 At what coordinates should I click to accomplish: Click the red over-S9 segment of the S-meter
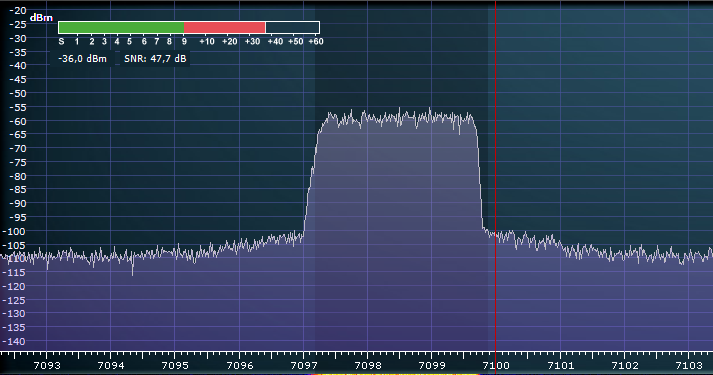tap(225, 27)
